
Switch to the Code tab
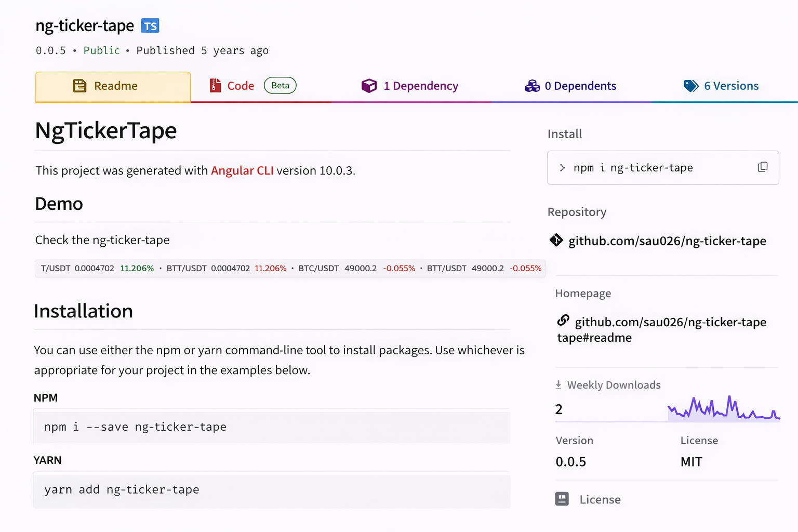[241, 86]
